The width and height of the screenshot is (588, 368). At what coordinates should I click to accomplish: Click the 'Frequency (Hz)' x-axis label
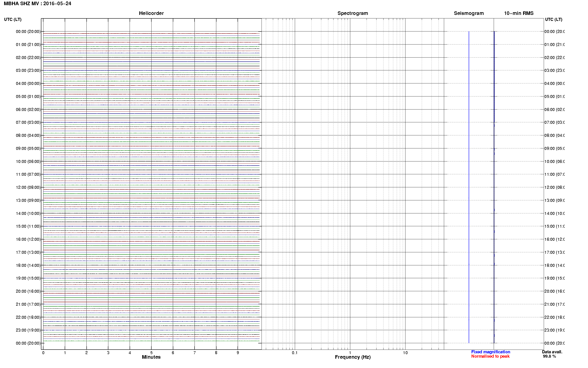(353, 357)
